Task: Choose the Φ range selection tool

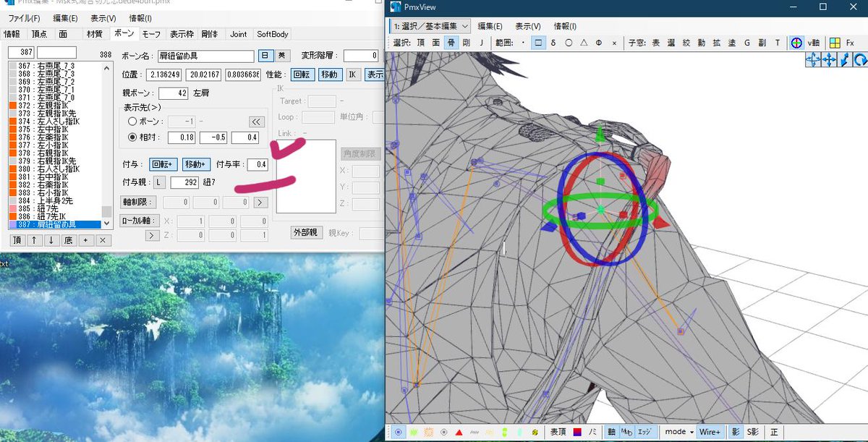Action: 599,43
